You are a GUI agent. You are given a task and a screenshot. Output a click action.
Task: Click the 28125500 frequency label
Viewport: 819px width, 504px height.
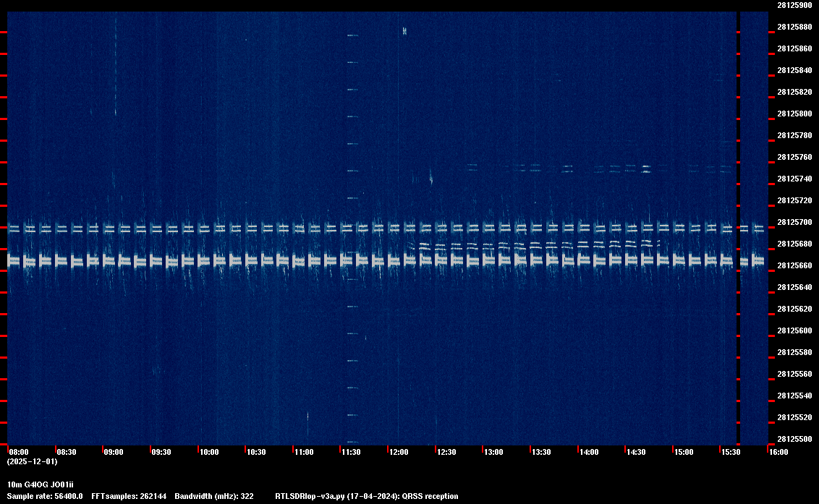pos(794,439)
